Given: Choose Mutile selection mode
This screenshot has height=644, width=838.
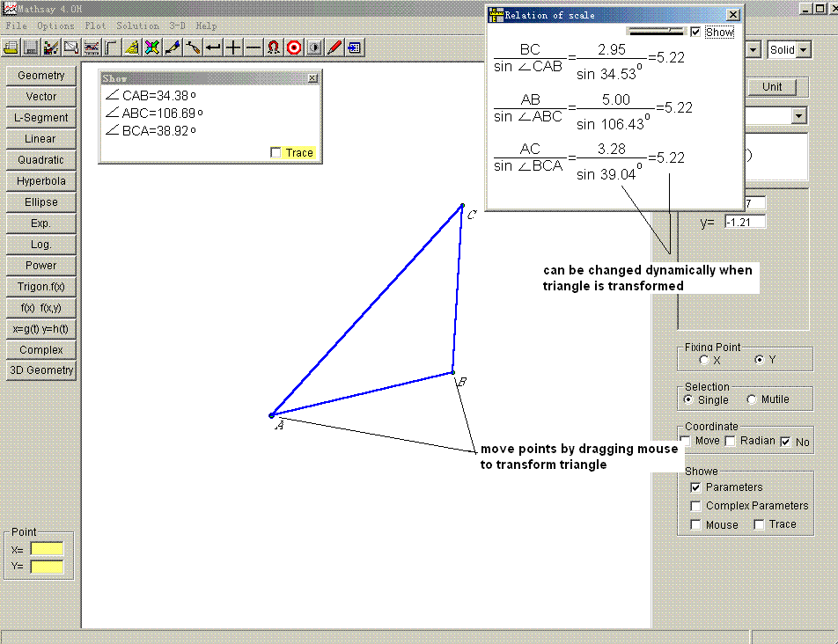Looking at the screenshot, I should (752, 399).
